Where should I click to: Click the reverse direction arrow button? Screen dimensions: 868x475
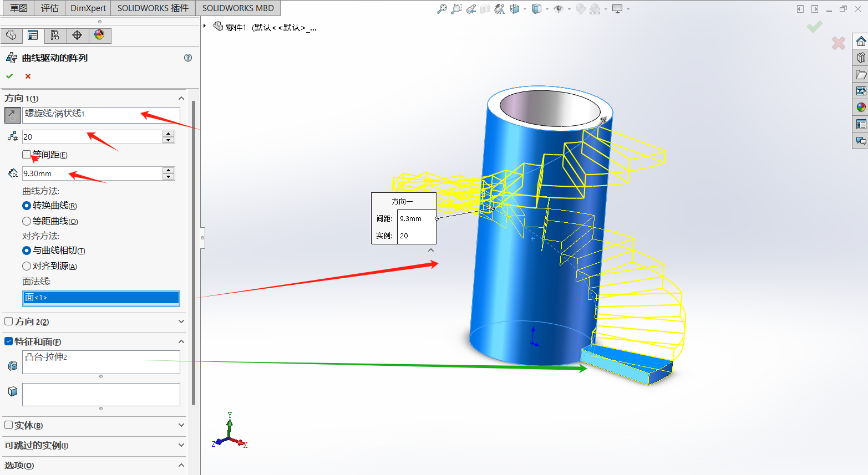[12, 115]
